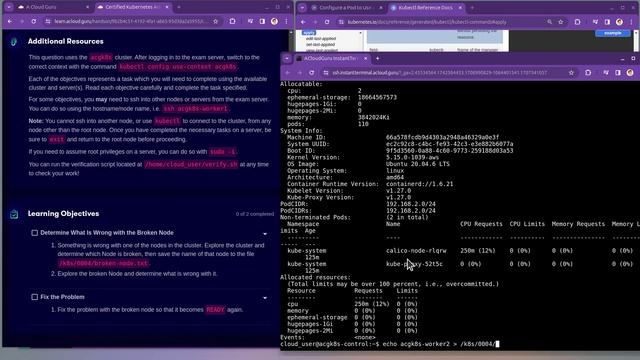Switch to the Certified Kubernetes Administrator tab

(x=134, y=7)
